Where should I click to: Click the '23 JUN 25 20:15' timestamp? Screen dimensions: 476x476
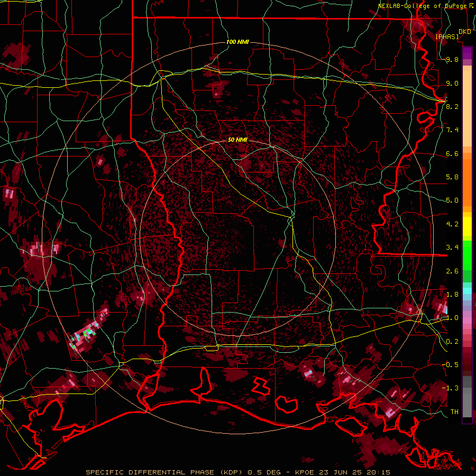354,472
